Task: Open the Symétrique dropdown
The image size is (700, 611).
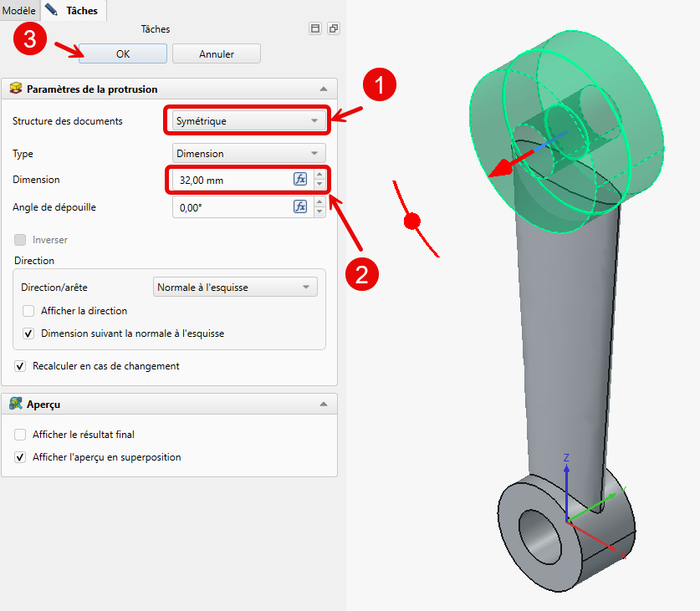Action: coord(247,121)
